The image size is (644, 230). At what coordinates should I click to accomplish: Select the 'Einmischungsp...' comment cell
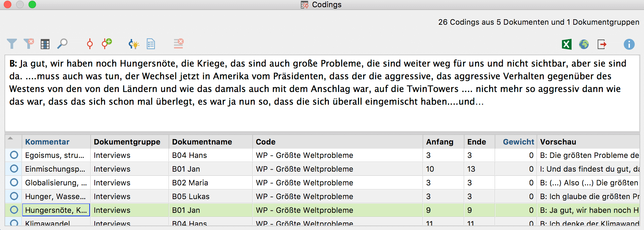56,169
